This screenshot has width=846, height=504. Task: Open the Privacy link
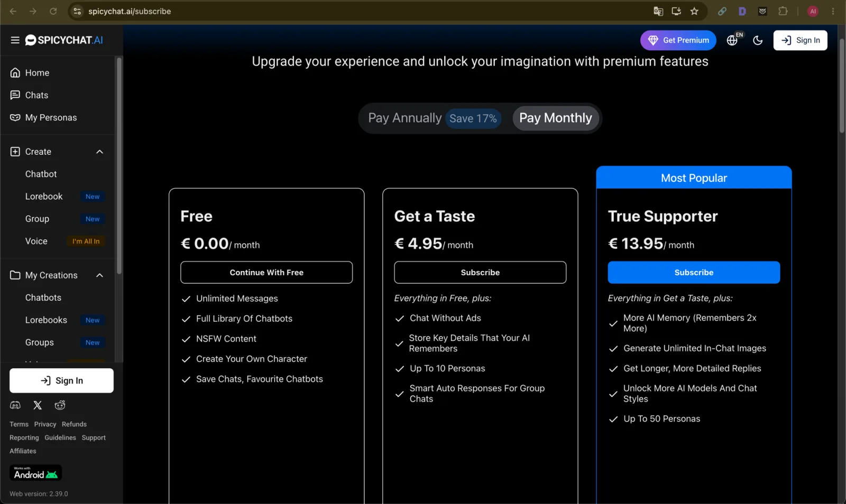[45, 424]
